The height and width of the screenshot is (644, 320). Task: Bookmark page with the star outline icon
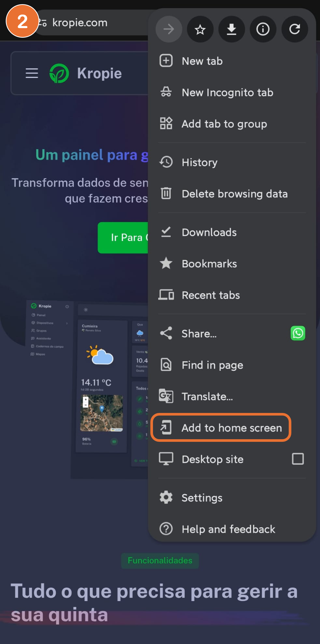point(200,29)
